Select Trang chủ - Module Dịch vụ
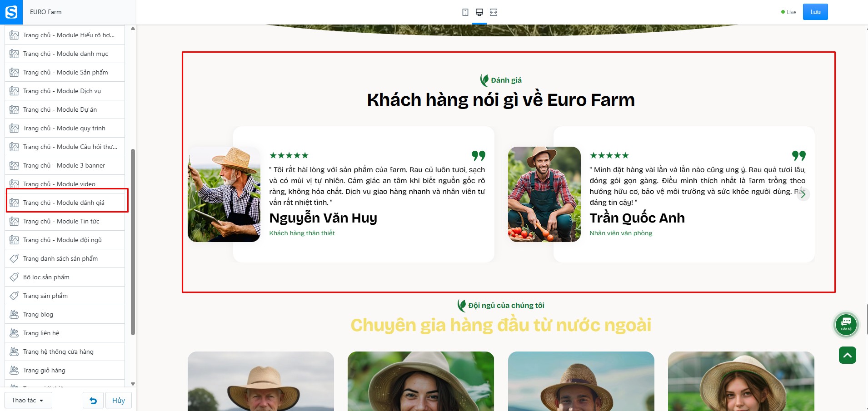The height and width of the screenshot is (411, 868). point(65,91)
